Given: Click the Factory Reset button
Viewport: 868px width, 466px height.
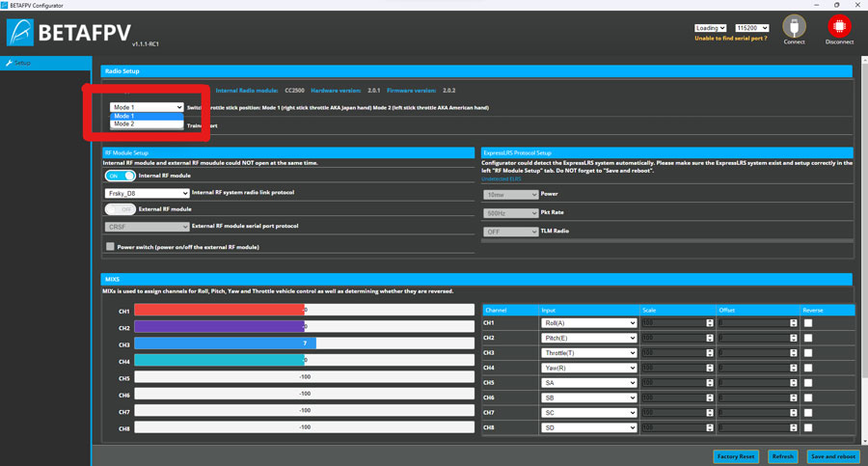Looking at the screenshot, I should tap(736, 456).
